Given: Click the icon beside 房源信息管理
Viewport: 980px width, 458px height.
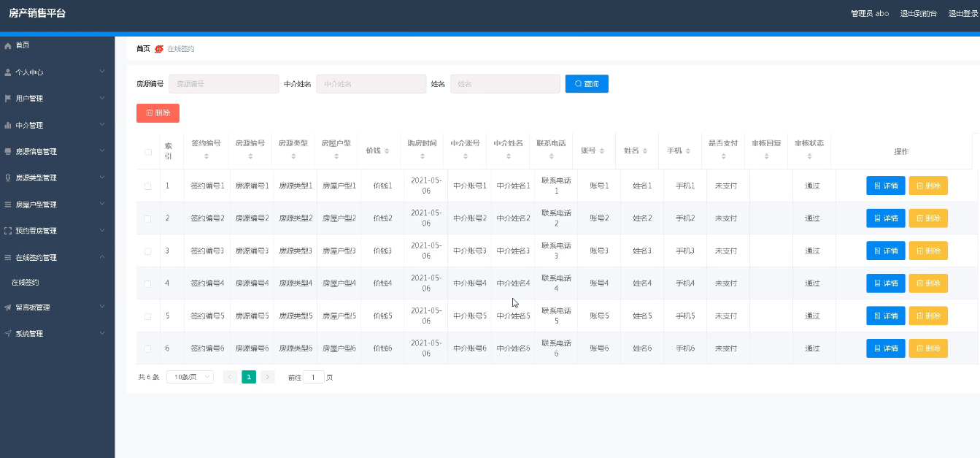Looking at the screenshot, I should [x=8, y=152].
